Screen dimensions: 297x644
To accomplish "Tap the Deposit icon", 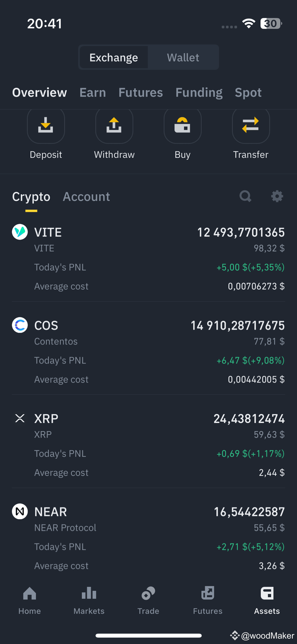I will click(46, 126).
